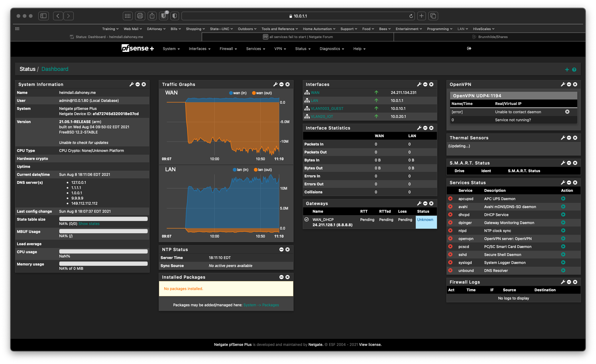Open Thermal Sensors wrench settings
596x364 pixels.
click(563, 138)
